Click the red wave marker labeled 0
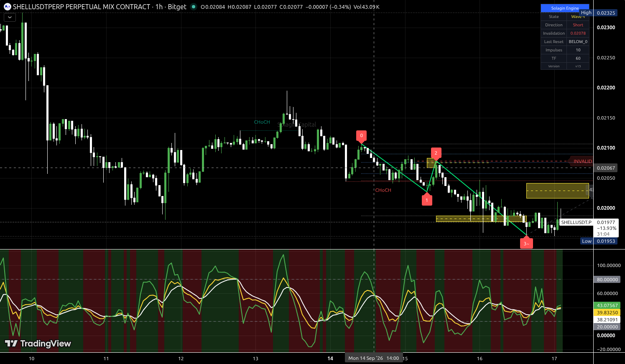The width and height of the screenshot is (625, 364). pyautogui.click(x=362, y=136)
